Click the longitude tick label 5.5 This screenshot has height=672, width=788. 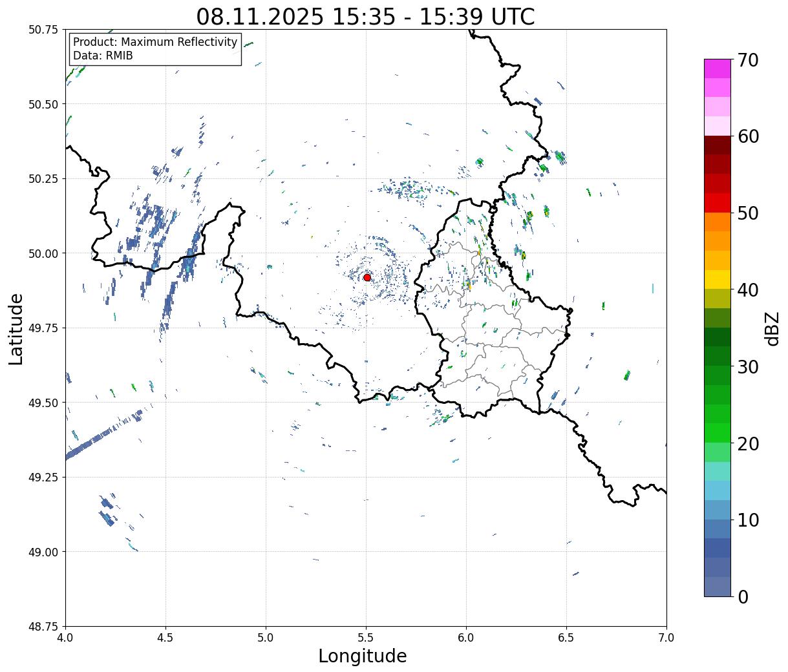coord(366,638)
